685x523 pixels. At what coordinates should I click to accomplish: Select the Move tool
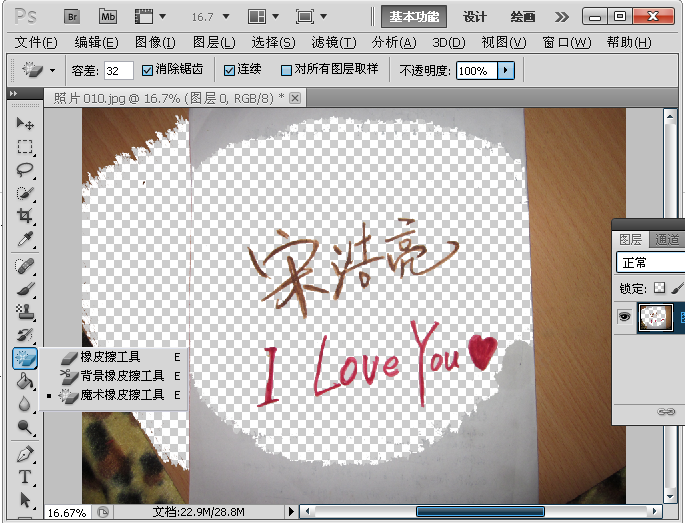coord(25,123)
